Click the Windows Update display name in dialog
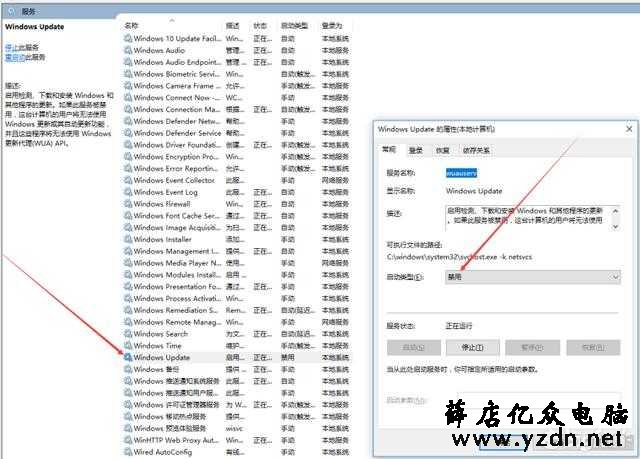The width and height of the screenshot is (640, 459). (474, 191)
